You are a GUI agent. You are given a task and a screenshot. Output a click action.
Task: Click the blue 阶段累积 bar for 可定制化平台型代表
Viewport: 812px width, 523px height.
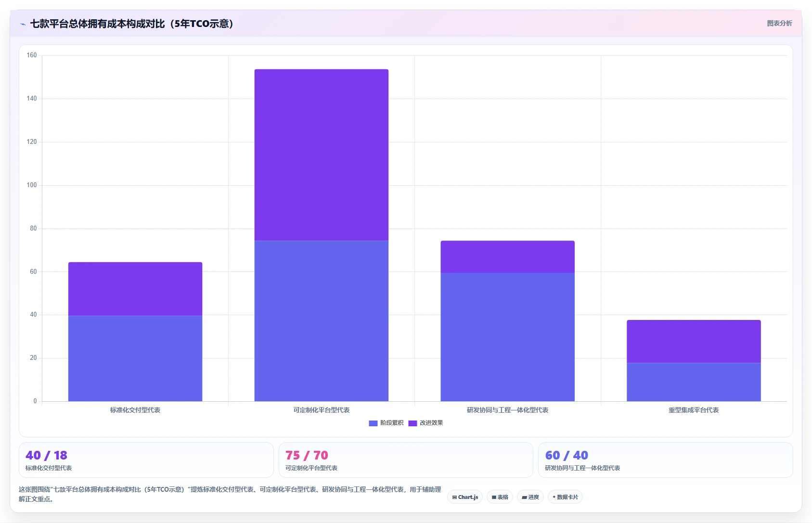coord(322,321)
